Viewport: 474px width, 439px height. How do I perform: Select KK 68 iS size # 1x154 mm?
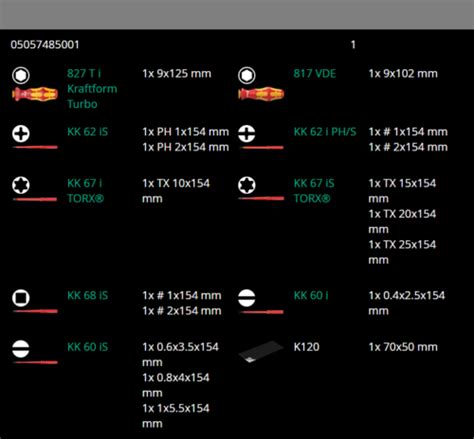click(182, 296)
